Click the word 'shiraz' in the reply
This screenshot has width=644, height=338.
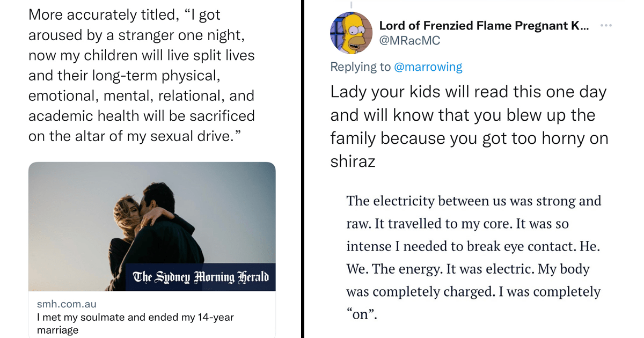coord(353,161)
